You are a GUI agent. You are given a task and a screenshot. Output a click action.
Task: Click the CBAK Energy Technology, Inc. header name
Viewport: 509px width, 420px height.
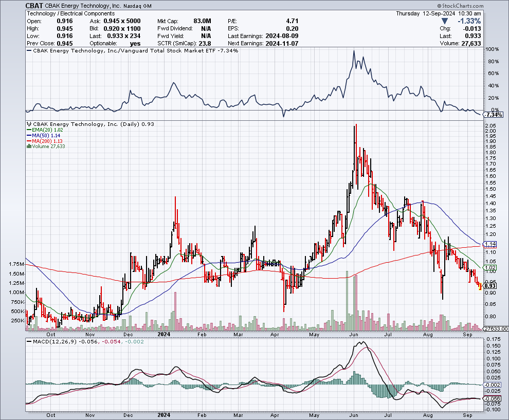tap(83, 6)
